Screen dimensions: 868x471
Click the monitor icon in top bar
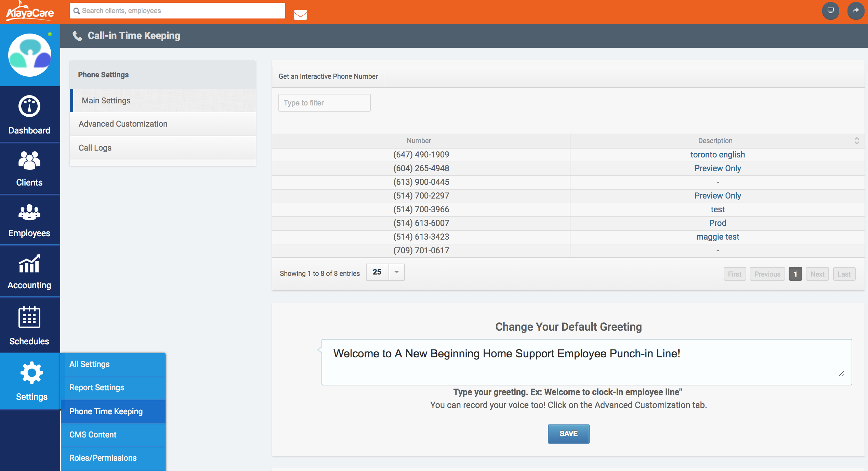(x=830, y=11)
